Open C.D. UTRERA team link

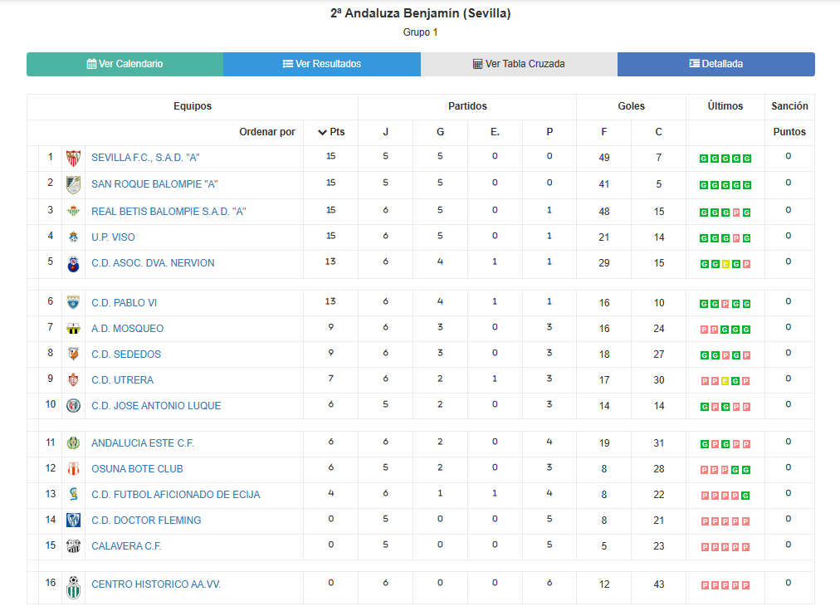point(122,379)
